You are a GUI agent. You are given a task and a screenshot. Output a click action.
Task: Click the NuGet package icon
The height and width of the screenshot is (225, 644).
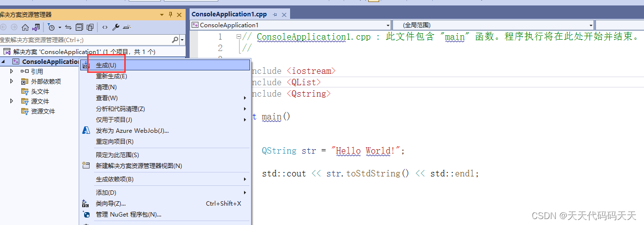(86, 214)
